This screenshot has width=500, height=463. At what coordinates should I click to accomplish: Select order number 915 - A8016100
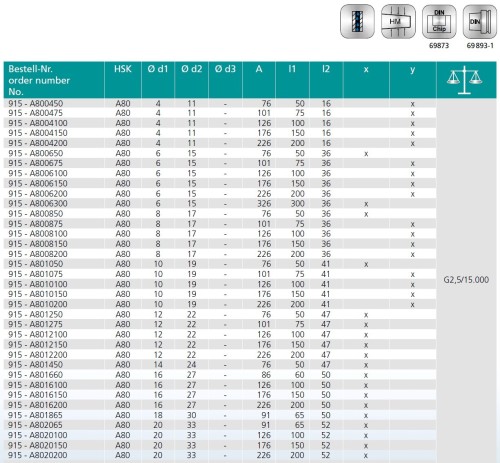(x=38, y=385)
